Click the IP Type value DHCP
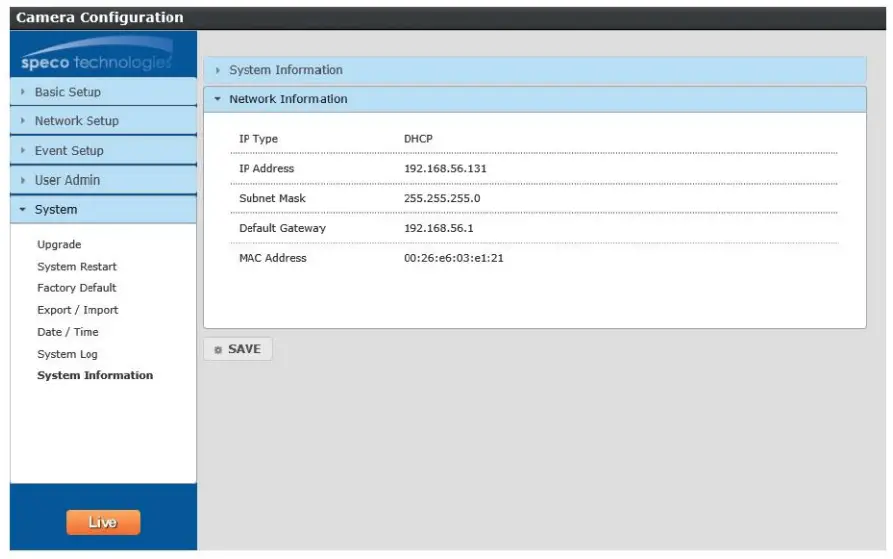The height and width of the screenshot is (559, 893). (418, 139)
